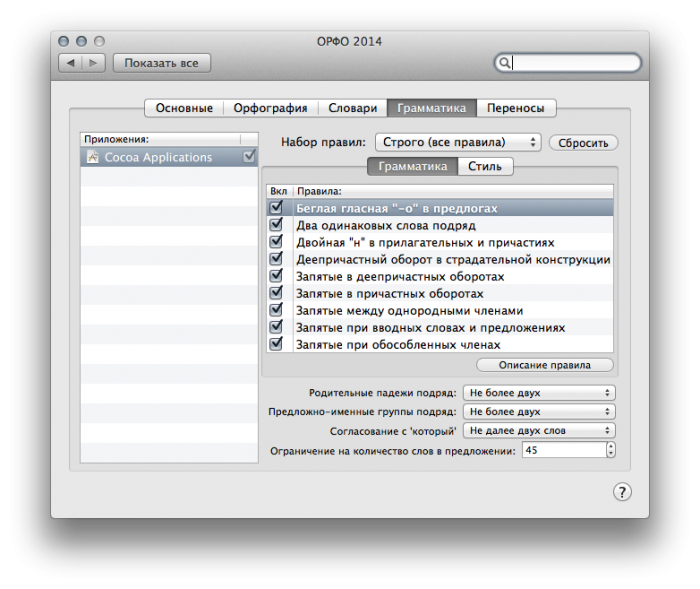700x589 pixels.
Task: Switch to the Словари tab
Action: pyautogui.click(x=353, y=108)
